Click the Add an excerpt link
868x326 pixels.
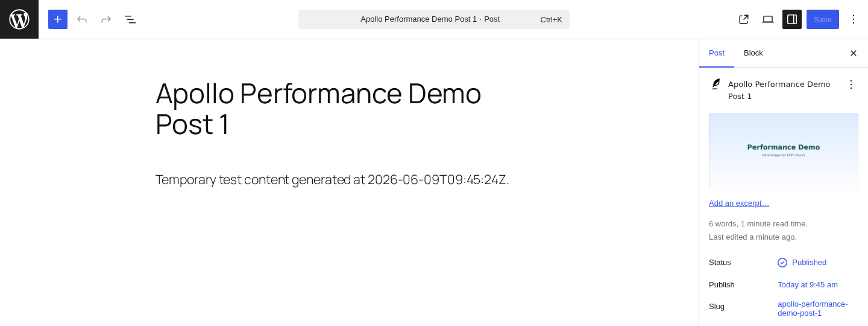click(x=739, y=203)
